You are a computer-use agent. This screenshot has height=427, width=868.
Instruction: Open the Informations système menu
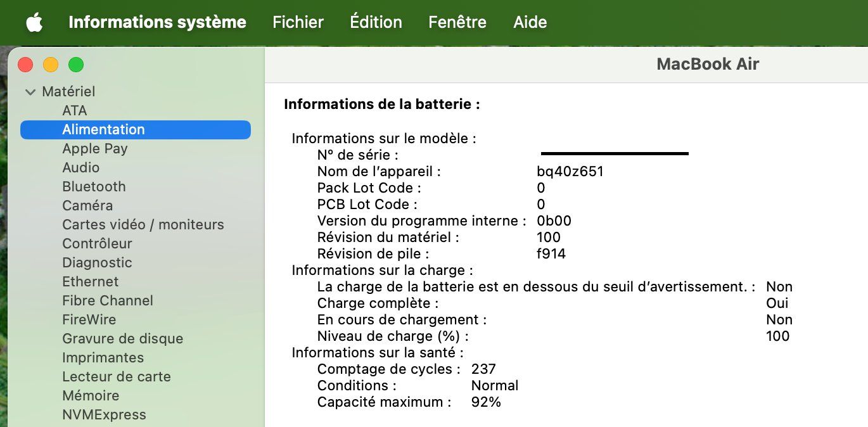coord(157,22)
